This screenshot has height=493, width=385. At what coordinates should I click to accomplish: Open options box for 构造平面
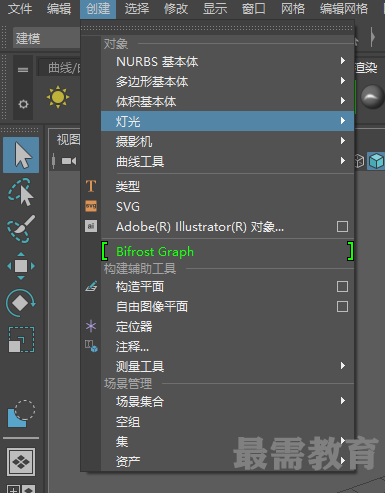pos(342,287)
